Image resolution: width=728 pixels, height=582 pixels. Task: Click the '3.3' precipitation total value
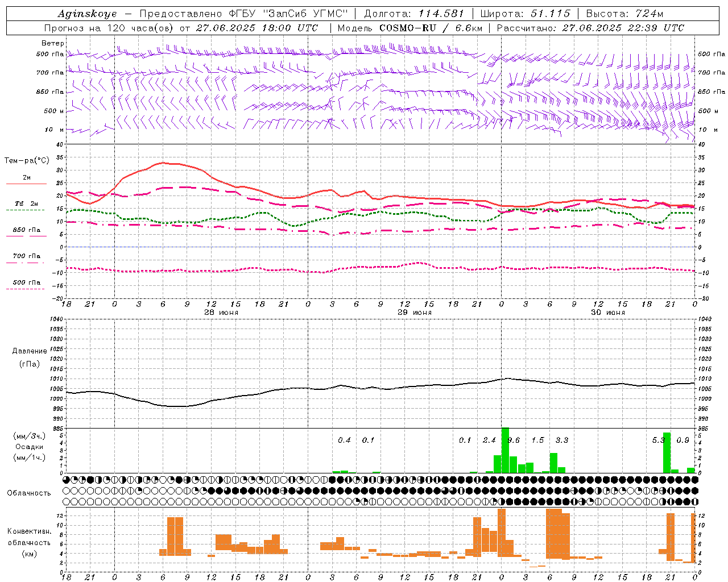point(562,440)
